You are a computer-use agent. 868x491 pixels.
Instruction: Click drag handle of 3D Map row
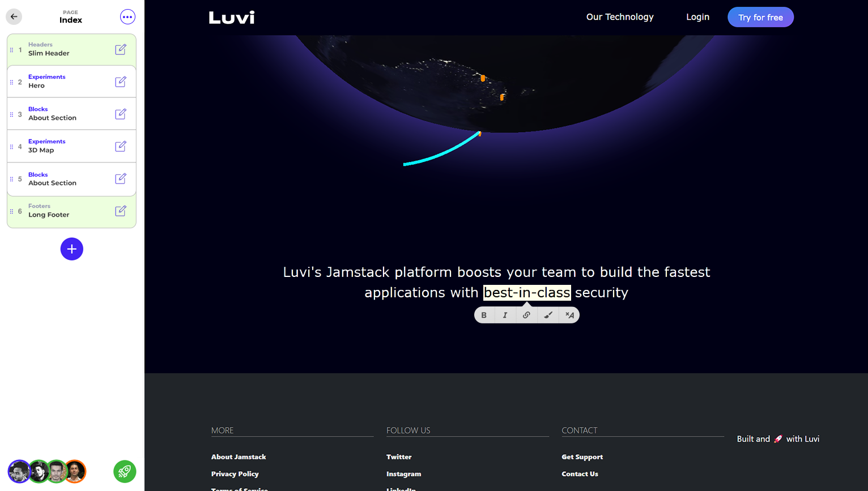click(x=11, y=147)
